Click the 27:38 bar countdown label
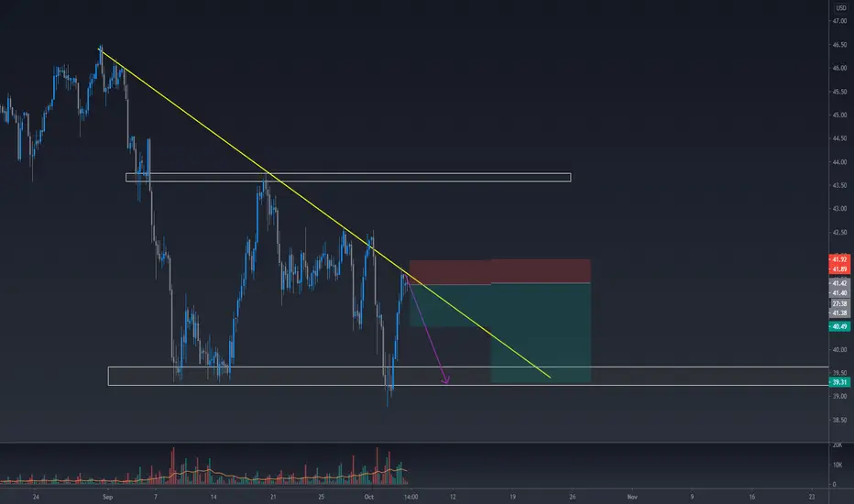The image size is (854, 504). point(839,304)
